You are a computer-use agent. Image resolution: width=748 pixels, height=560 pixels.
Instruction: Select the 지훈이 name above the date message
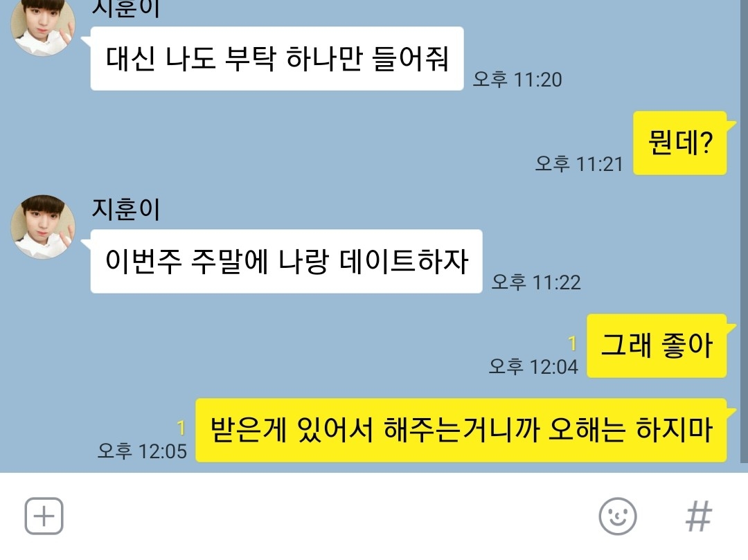(x=126, y=209)
